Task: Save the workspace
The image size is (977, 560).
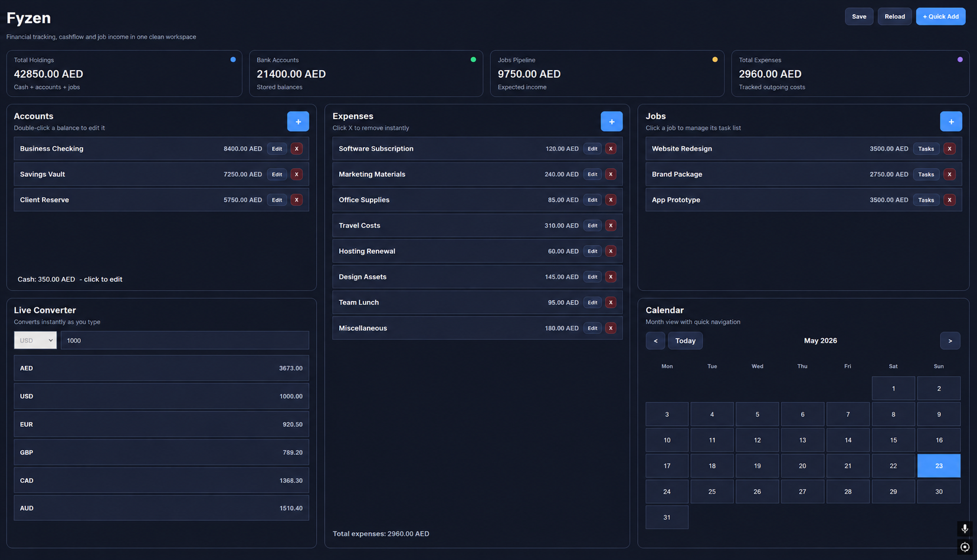Action: tap(859, 17)
